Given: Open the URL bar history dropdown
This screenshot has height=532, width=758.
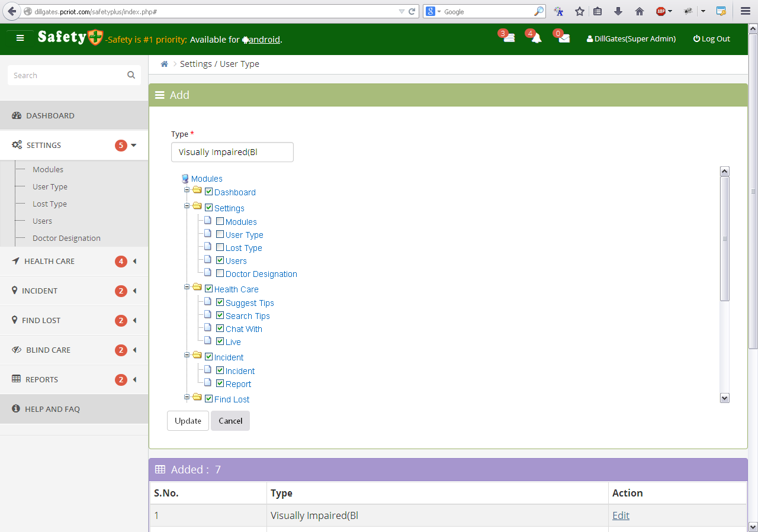Looking at the screenshot, I should click(402, 11).
